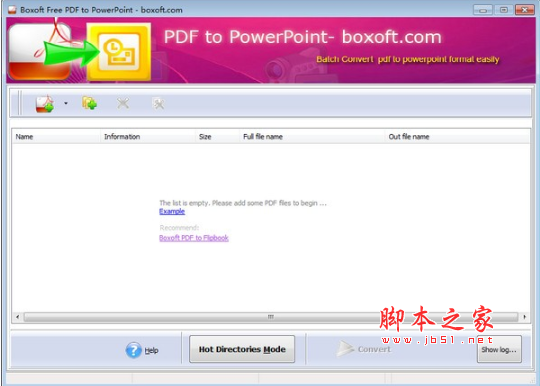Image resolution: width=540 pixels, height=386 pixels.
Task: Click the blue question mark icon
Action: (134, 350)
